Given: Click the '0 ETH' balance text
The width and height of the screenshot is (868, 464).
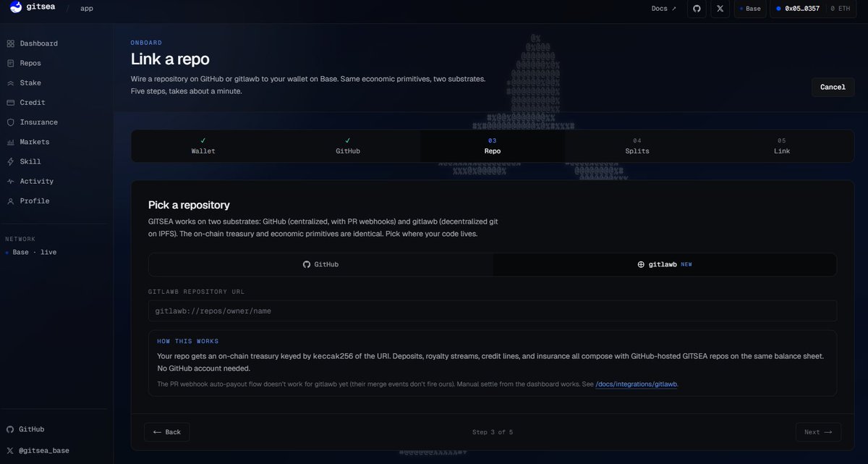Looking at the screenshot, I should (x=842, y=9).
